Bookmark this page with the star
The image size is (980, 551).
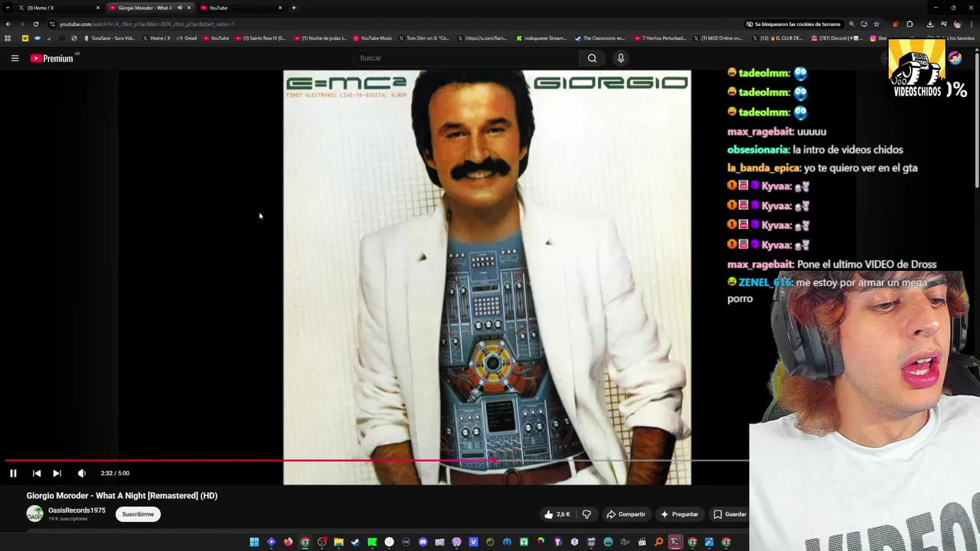coord(877,24)
